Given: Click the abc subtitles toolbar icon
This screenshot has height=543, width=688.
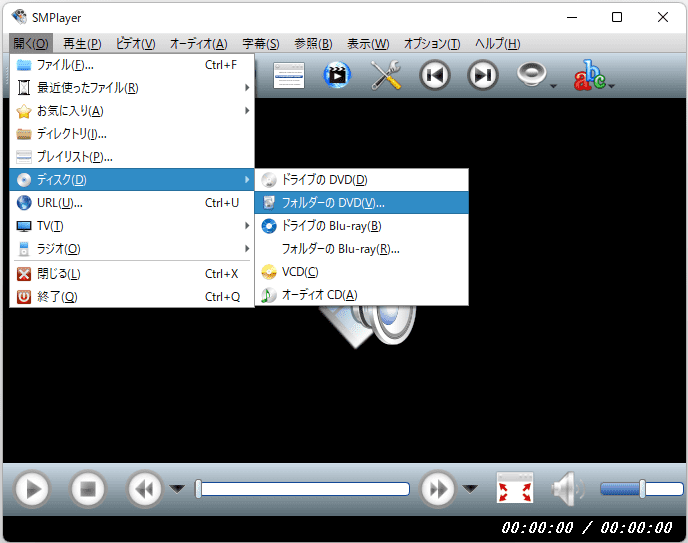Looking at the screenshot, I should click(x=589, y=75).
